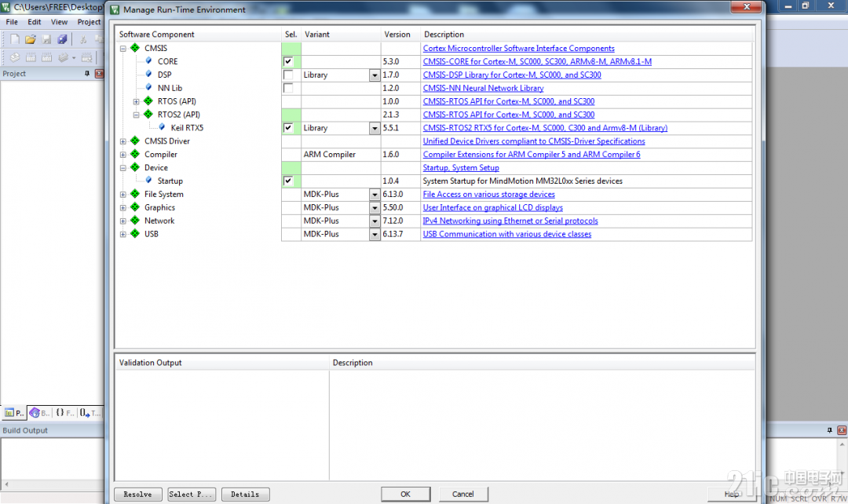
Task: Open the Edit menu in the main window
Action: 35,22
